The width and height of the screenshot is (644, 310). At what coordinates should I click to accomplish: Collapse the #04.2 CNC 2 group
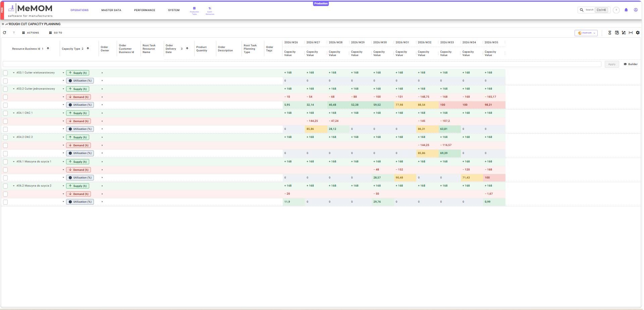click(x=14, y=137)
